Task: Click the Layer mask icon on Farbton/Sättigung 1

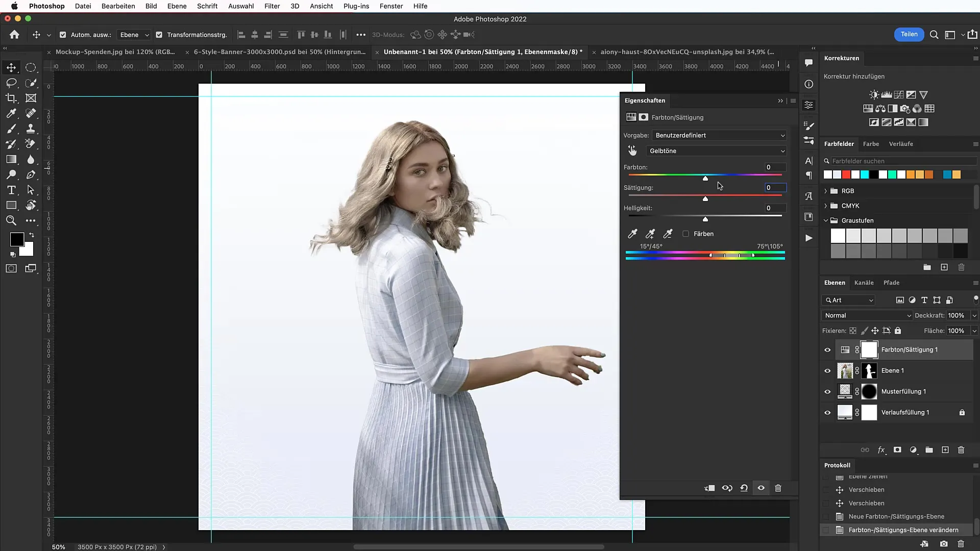Action: pyautogui.click(x=870, y=349)
